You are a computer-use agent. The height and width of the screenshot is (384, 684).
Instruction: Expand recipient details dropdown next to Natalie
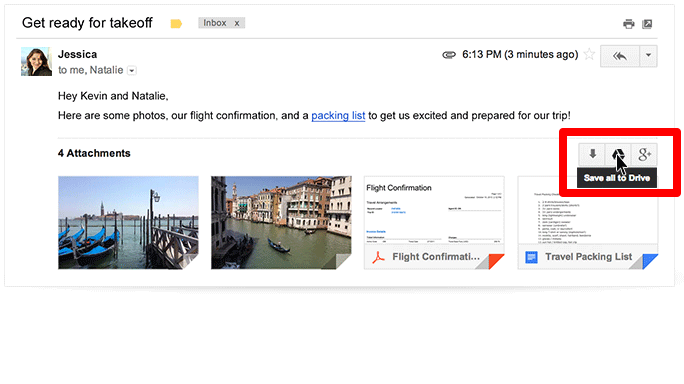[132, 70]
